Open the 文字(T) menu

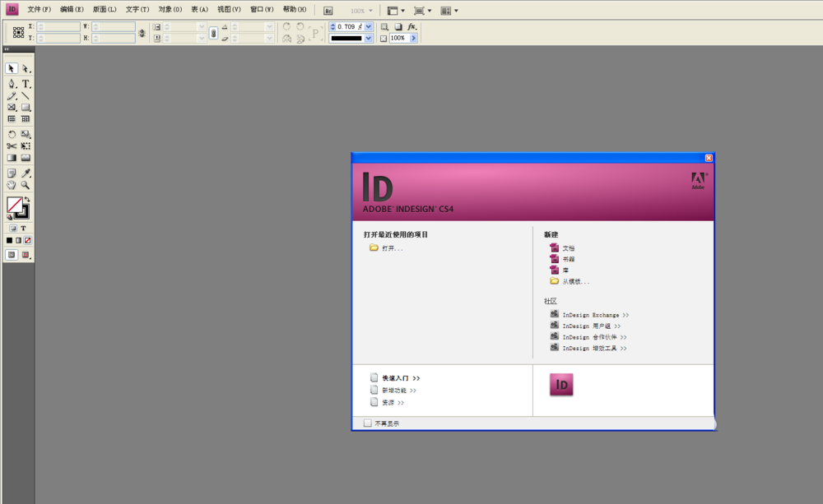tap(137, 9)
